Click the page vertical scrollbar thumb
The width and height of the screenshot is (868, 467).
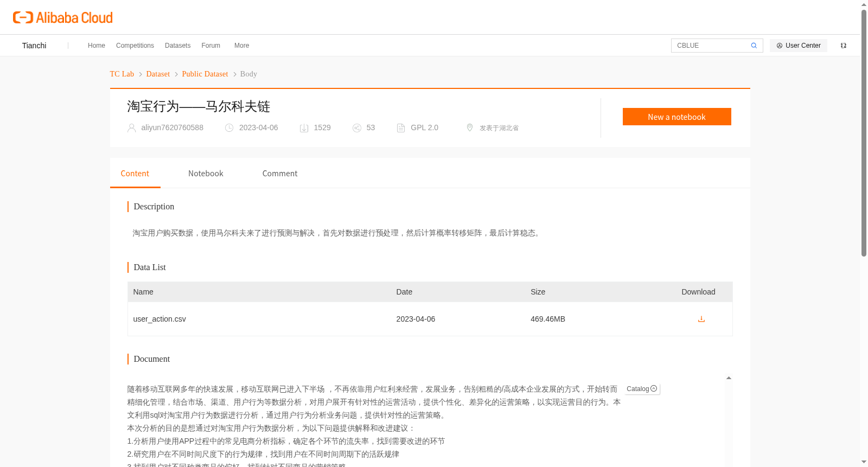click(x=864, y=133)
